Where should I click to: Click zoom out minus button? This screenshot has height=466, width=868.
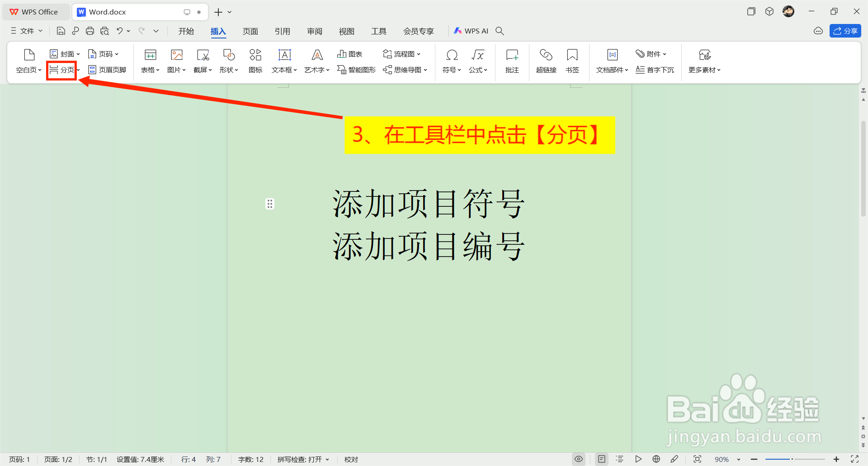(754, 459)
